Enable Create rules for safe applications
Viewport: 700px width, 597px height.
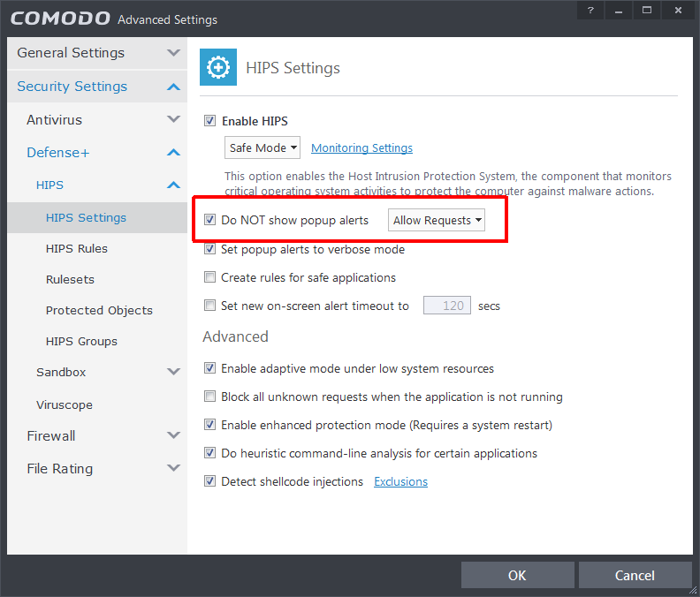click(x=209, y=277)
